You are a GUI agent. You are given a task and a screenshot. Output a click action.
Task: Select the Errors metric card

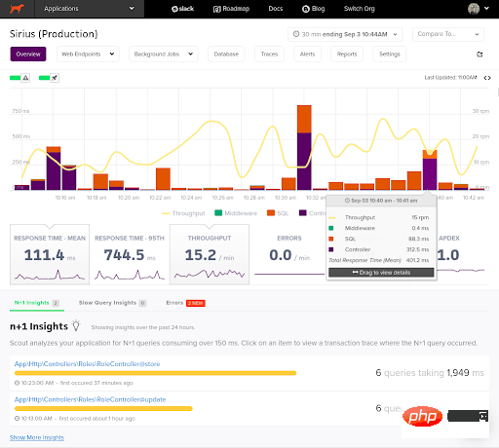click(x=289, y=254)
